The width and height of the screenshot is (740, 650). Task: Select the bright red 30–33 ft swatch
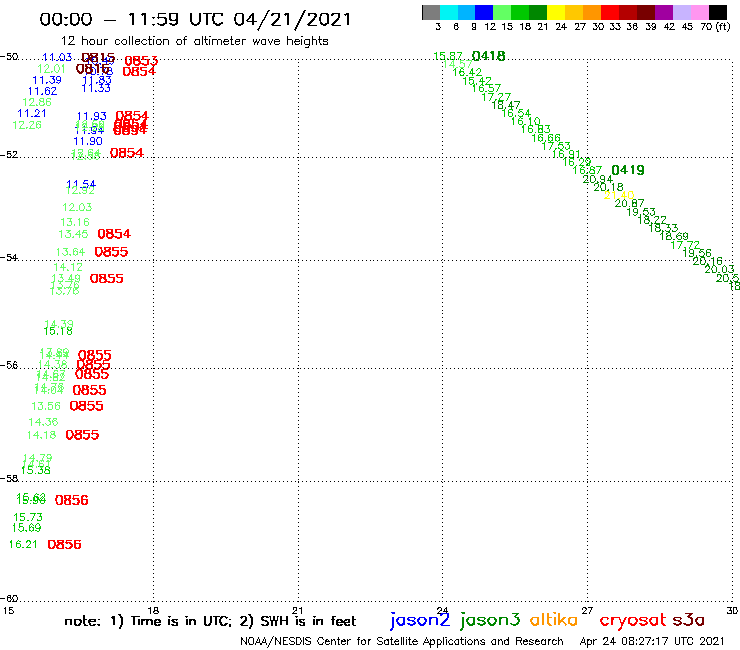tap(609, 12)
